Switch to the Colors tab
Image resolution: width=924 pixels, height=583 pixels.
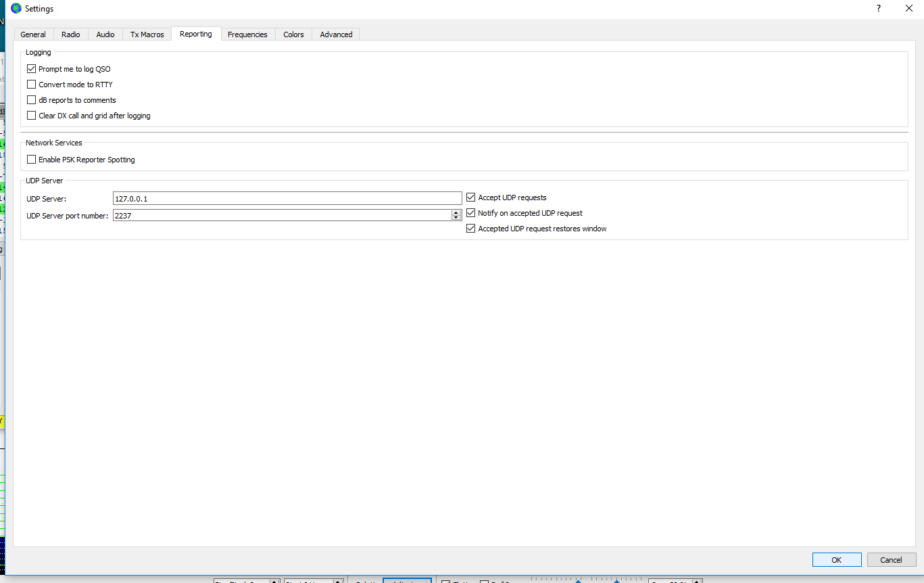pos(293,34)
